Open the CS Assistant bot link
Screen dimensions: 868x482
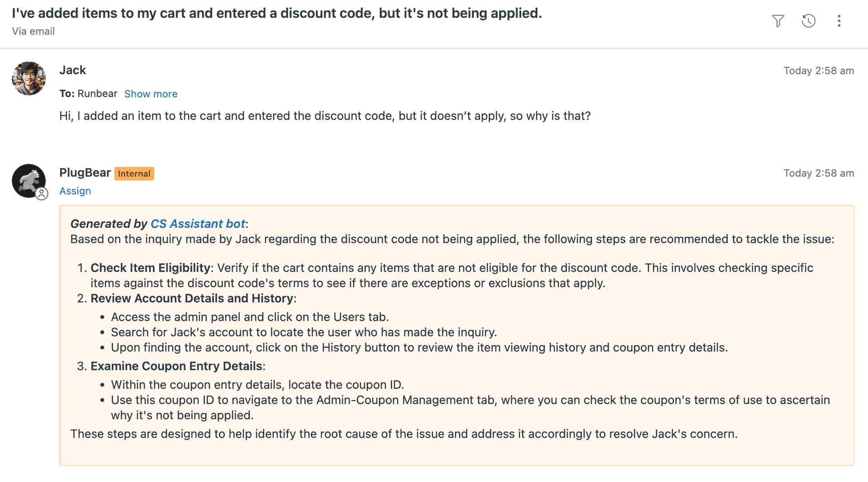[x=198, y=224]
